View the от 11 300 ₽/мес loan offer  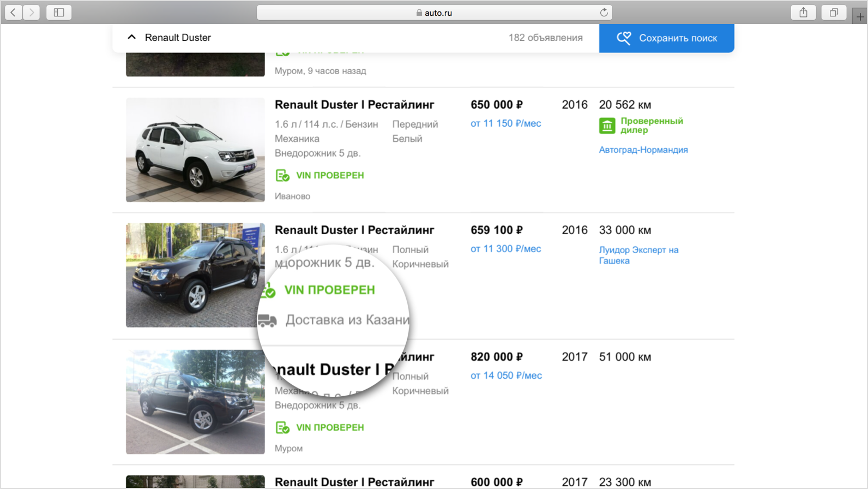coord(505,249)
